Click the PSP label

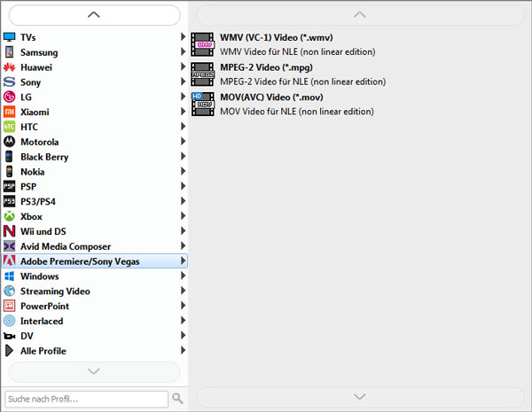point(28,187)
